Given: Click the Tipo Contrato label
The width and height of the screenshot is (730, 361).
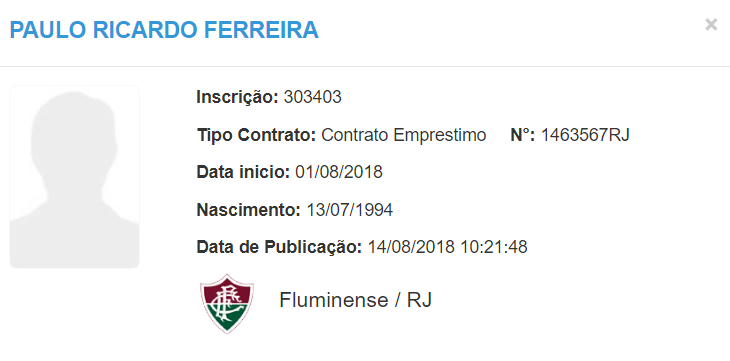Looking at the screenshot, I should (x=257, y=135).
